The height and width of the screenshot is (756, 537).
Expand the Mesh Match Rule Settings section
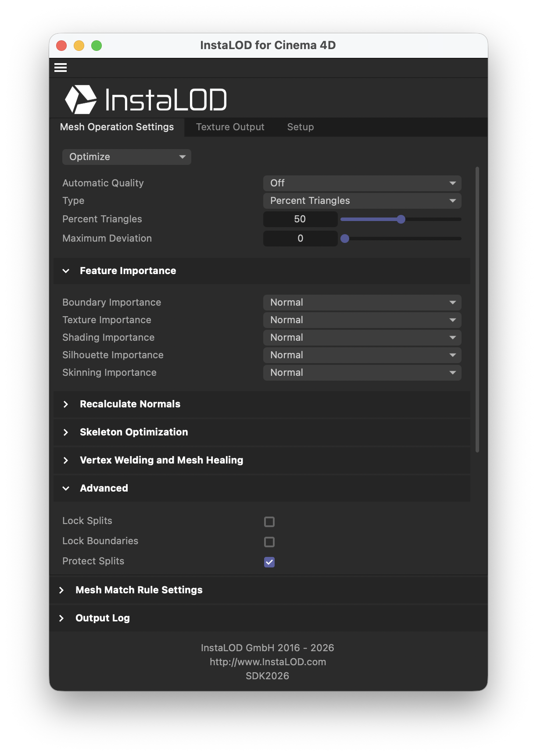[268, 590]
